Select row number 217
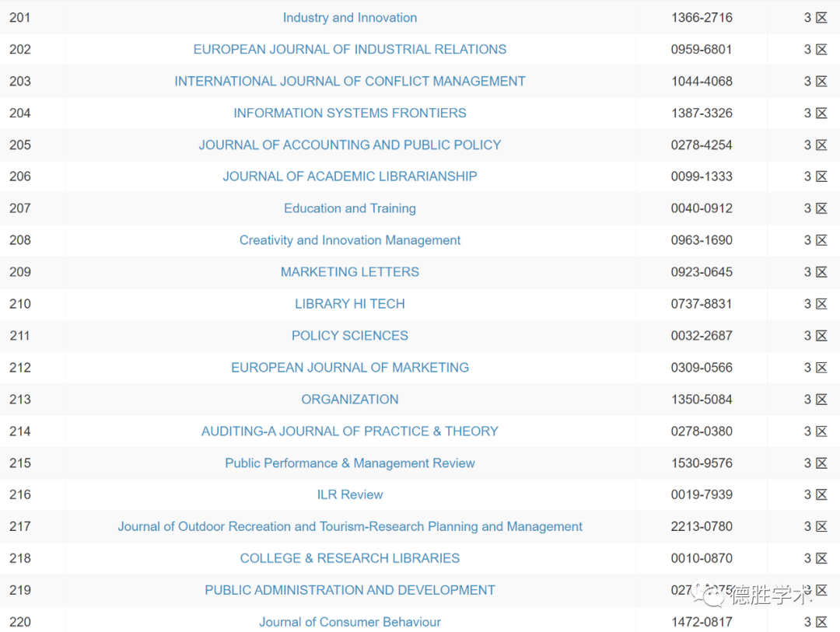The width and height of the screenshot is (840, 632). [19, 526]
